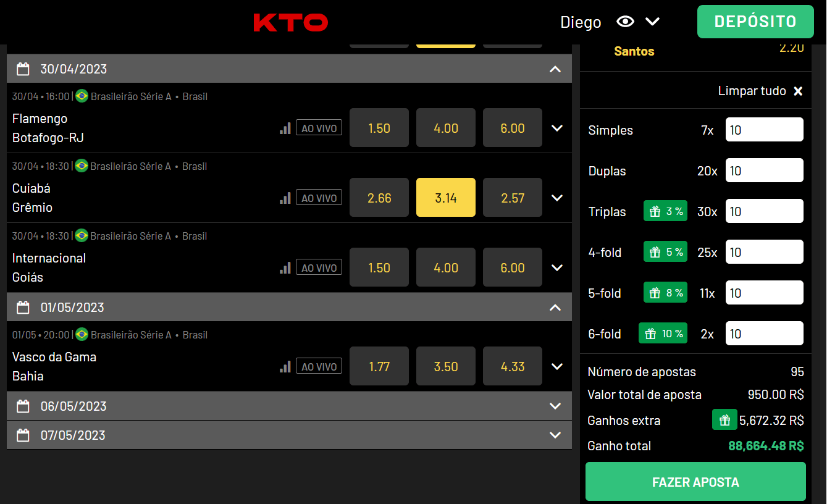827x504 pixels.
Task: Select Goiás win odds 6.00
Action: (513, 267)
